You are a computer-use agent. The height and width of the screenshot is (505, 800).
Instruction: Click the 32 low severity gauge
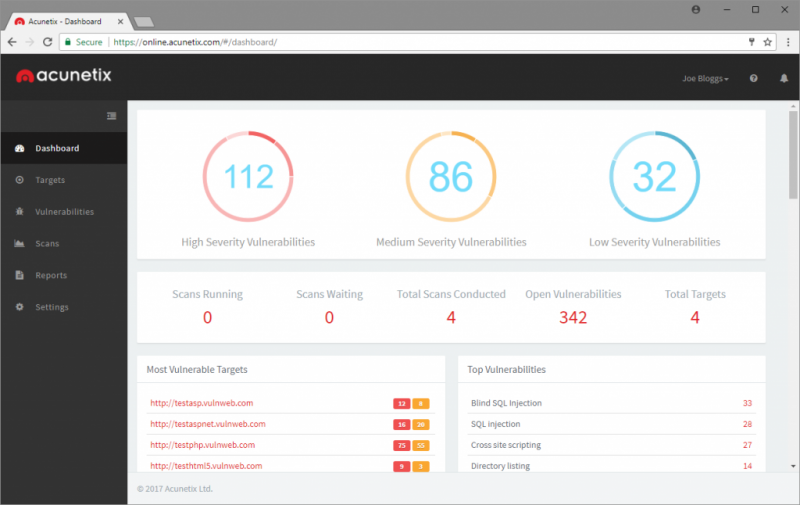pyautogui.click(x=655, y=176)
